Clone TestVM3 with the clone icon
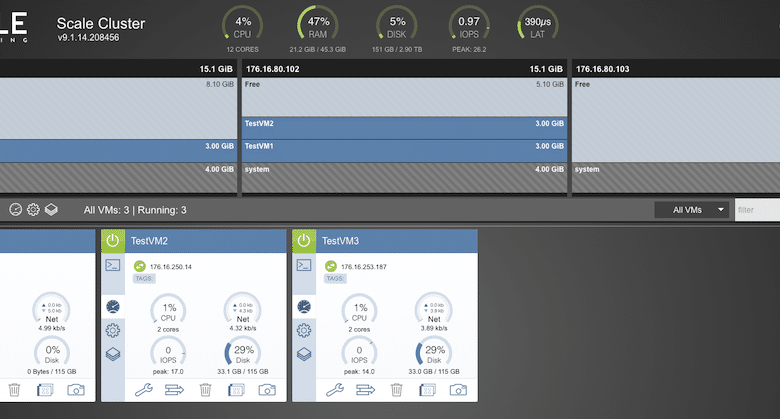This screenshot has width=780, height=419. [x=427, y=390]
